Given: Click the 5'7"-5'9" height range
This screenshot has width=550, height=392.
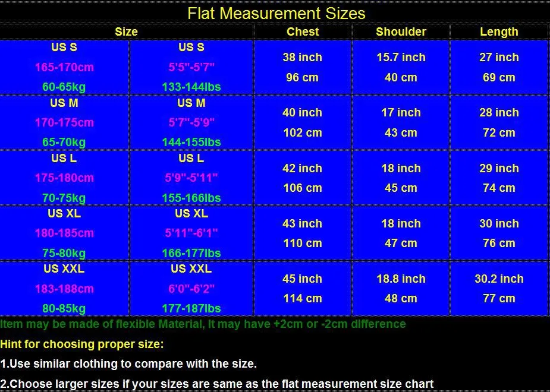Looking at the screenshot, I should click(x=191, y=122).
